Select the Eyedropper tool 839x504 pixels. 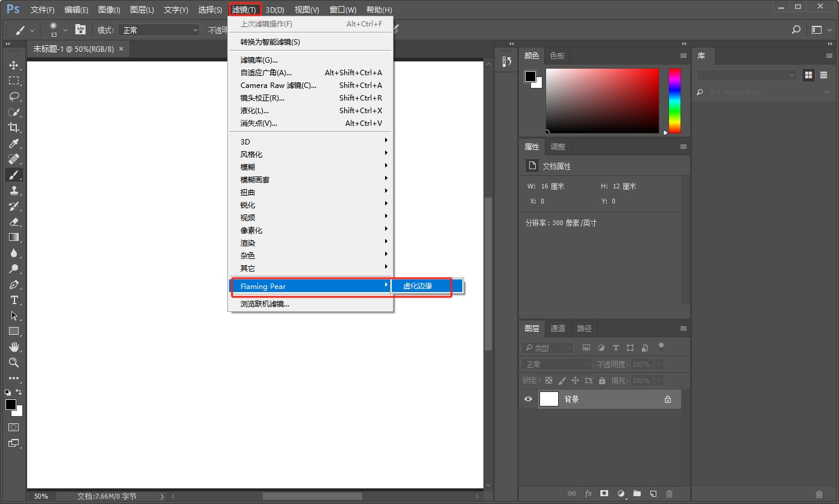[14, 143]
